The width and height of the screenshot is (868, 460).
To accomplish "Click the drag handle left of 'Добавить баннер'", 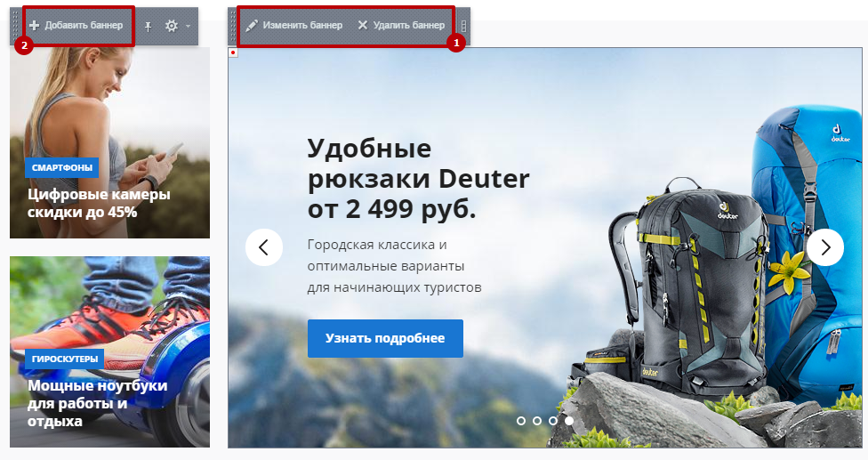I will coord(15,26).
